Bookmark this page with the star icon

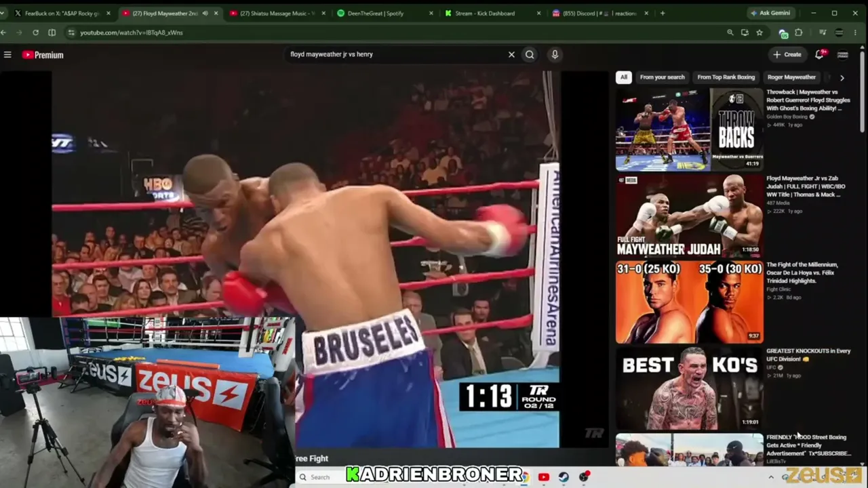759,33
